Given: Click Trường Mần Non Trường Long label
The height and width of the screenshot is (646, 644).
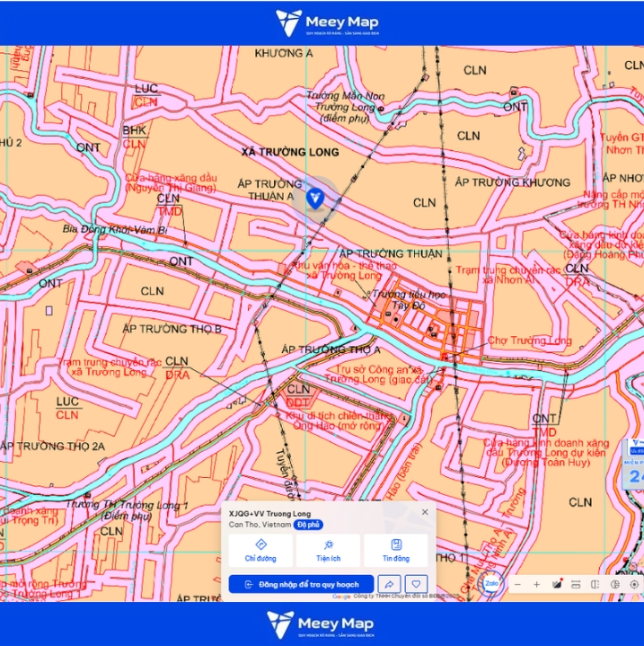Looking at the screenshot, I should (x=345, y=107).
